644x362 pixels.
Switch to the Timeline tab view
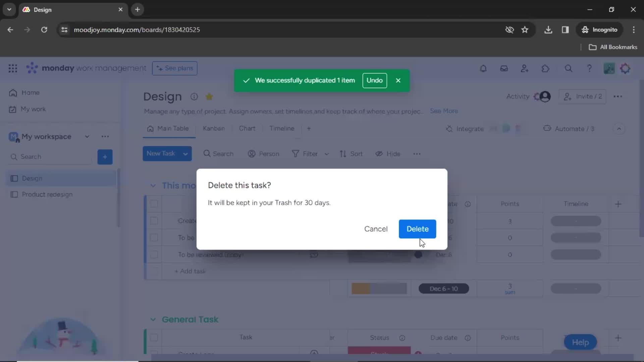coord(282,128)
